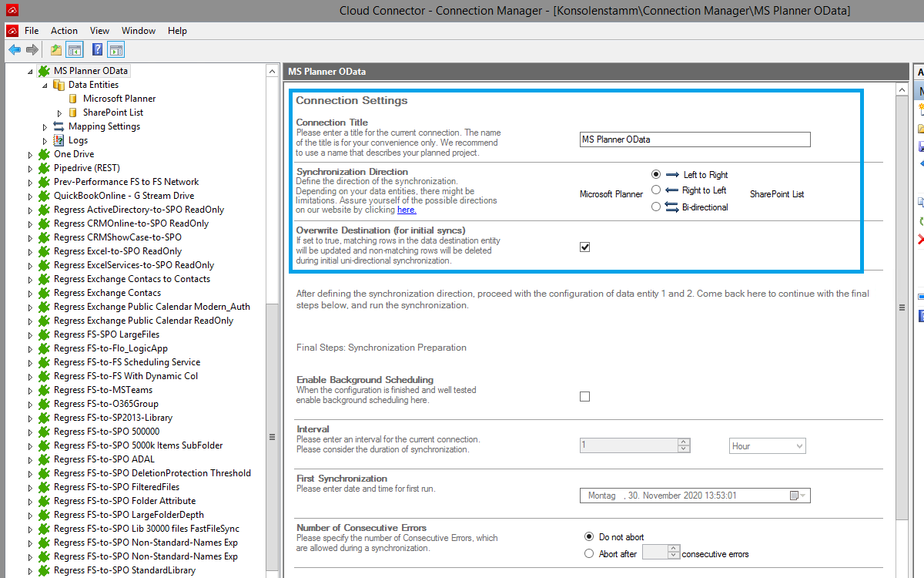Select the Bi-directional sync radio button
The height and width of the screenshot is (578, 924).
click(656, 207)
